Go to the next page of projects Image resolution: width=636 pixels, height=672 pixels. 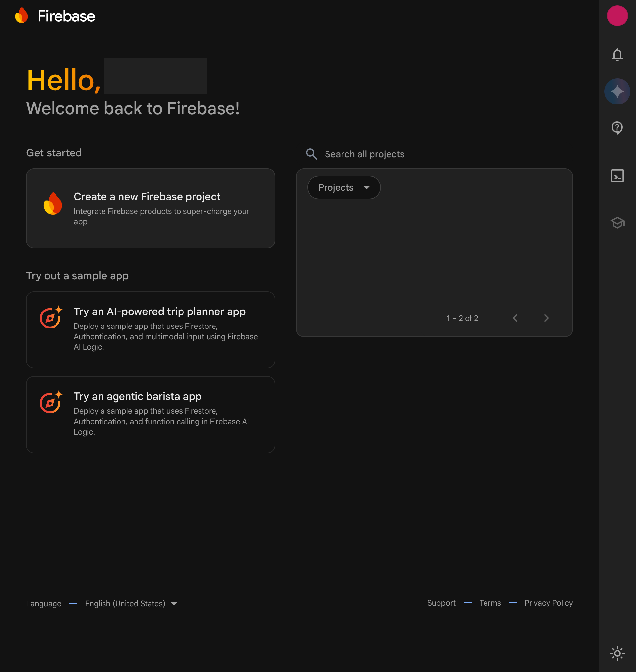point(546,318)
